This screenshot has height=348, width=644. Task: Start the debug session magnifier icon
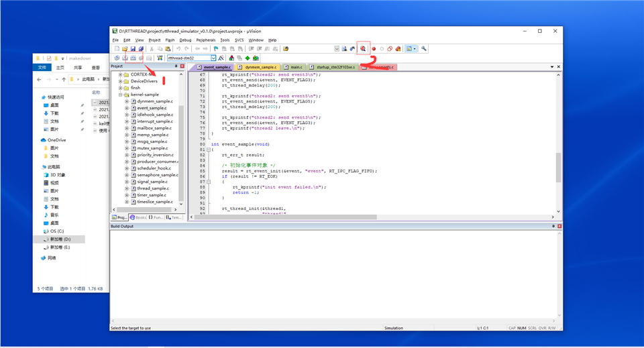(363, 49)
